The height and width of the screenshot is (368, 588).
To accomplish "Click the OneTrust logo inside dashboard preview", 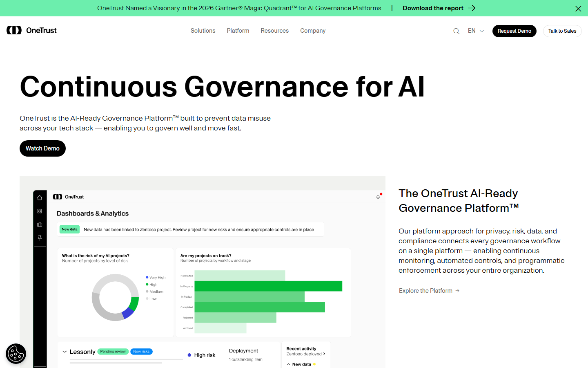I will point(68,197).
